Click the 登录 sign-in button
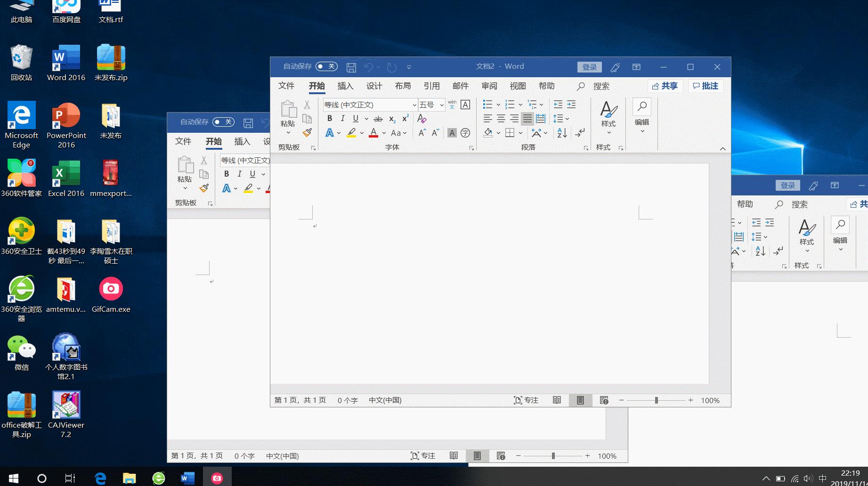The image size is (868, 486). 589,67
